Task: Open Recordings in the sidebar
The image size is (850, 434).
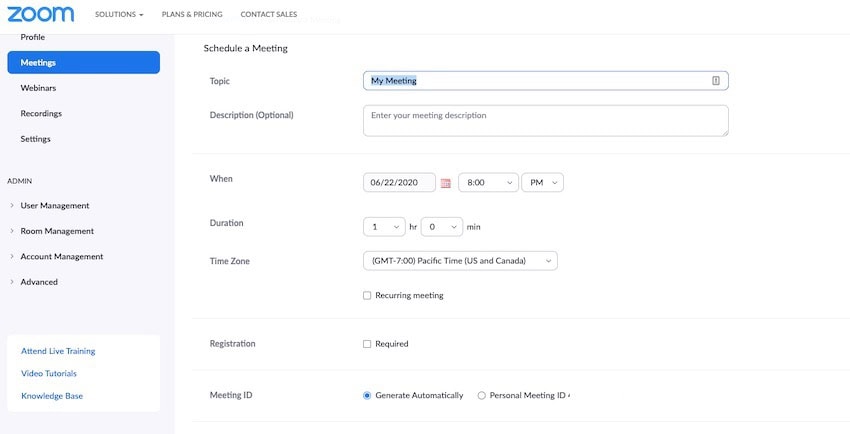Action: pos(41,113)
